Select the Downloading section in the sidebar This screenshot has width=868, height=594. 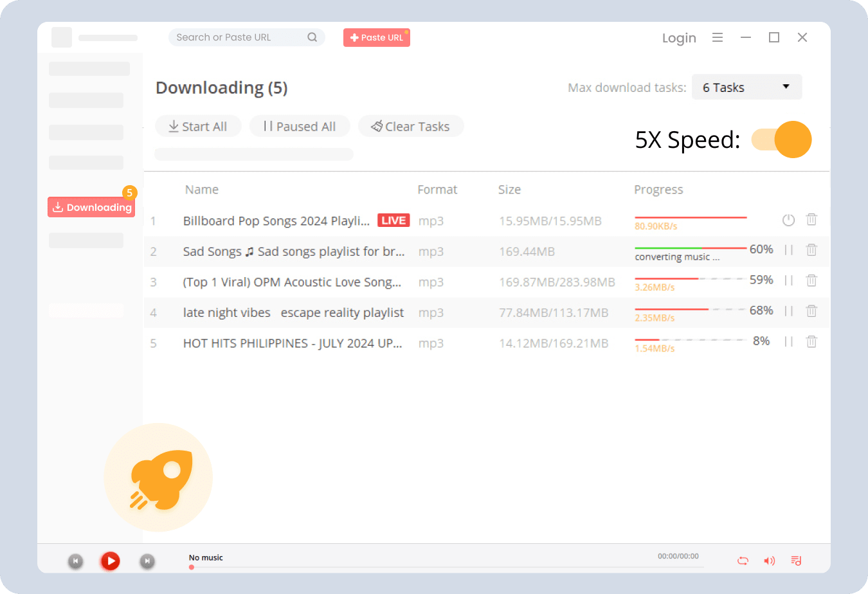coord(91,207)
